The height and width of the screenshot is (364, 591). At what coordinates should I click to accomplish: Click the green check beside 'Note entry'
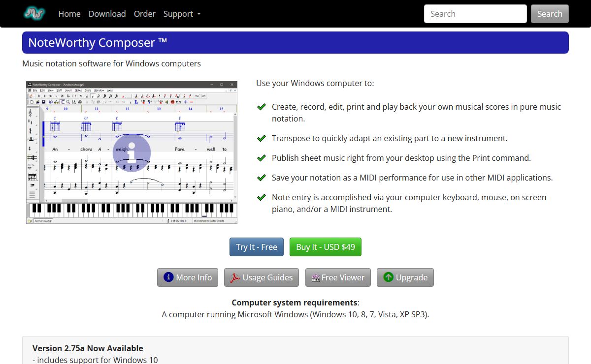pos(262,197)
